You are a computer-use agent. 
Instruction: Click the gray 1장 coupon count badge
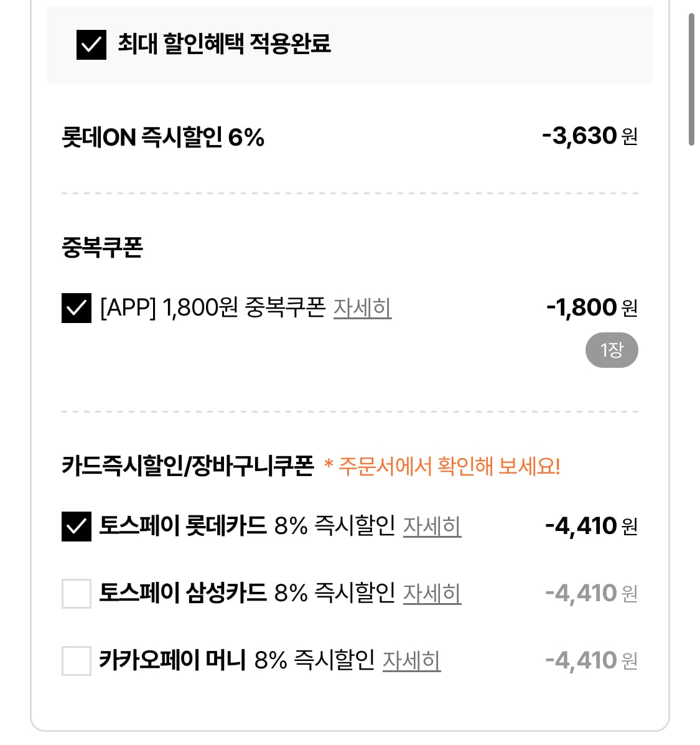pyautogui.click(x=612, y=350)
